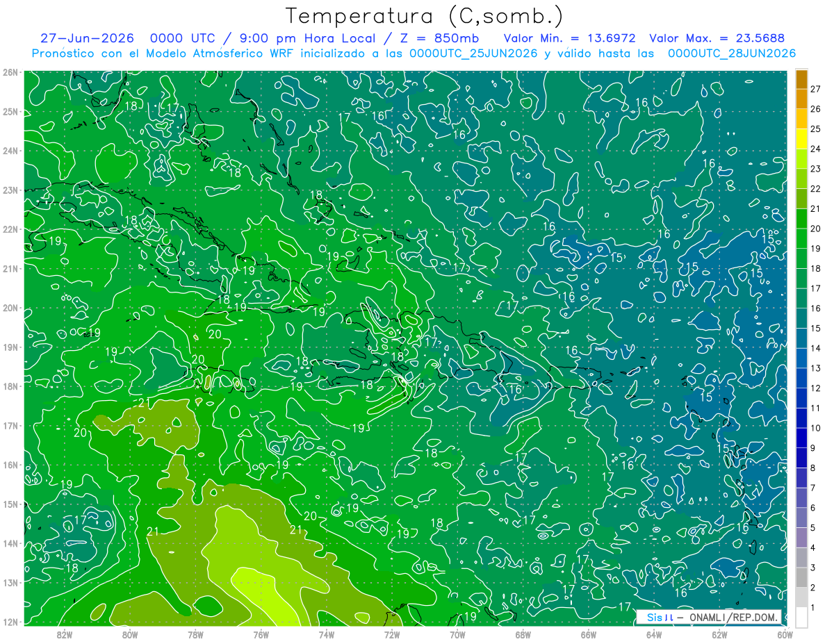Click the colorbar label "13"

coord(816,368)
